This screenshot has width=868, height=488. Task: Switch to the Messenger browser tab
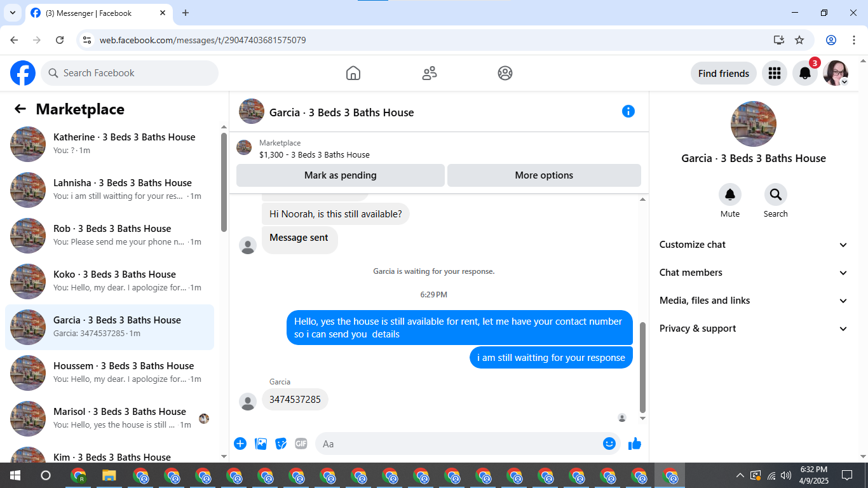click(x=98, y=13)
